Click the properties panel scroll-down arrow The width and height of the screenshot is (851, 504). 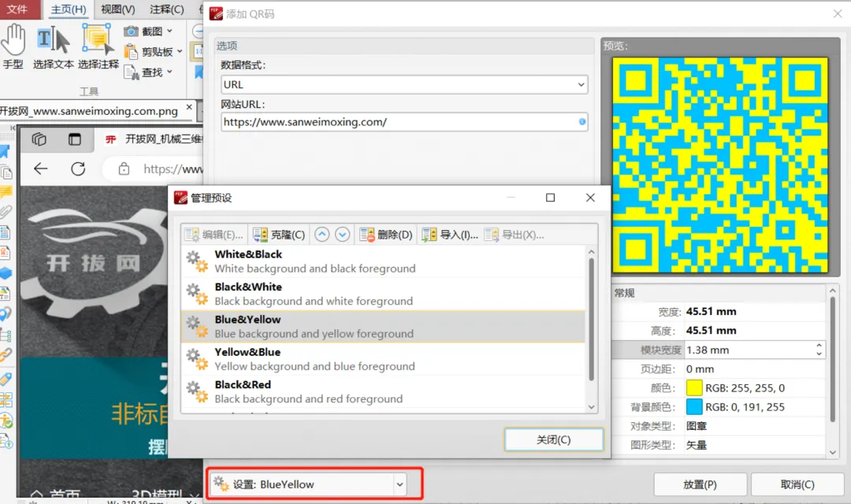[x=833, y=452]
